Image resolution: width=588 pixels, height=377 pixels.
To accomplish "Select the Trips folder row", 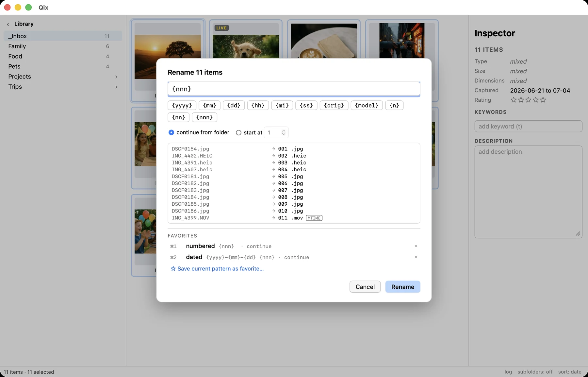I will pos(63,87).
